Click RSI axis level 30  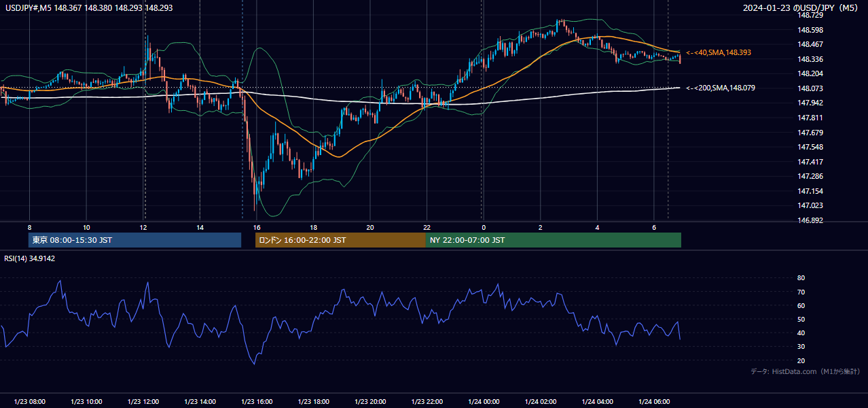click(801, 347)
